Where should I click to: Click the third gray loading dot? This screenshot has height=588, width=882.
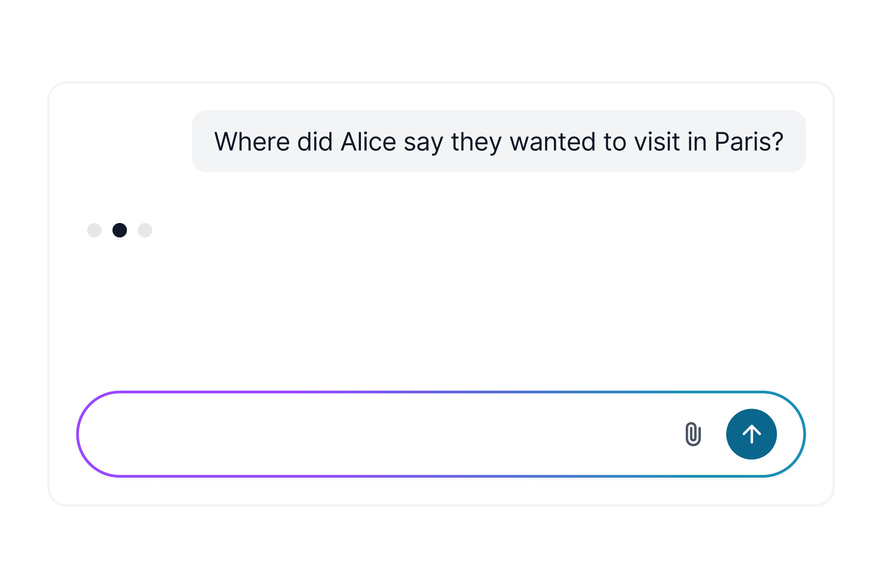pos(146,230)
